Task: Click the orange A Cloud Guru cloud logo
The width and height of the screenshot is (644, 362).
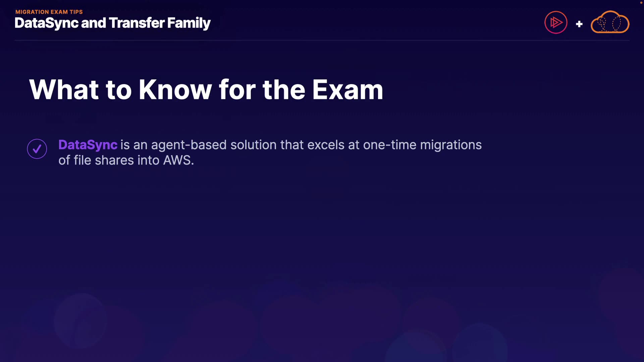Action: click(x=610, y=22)
